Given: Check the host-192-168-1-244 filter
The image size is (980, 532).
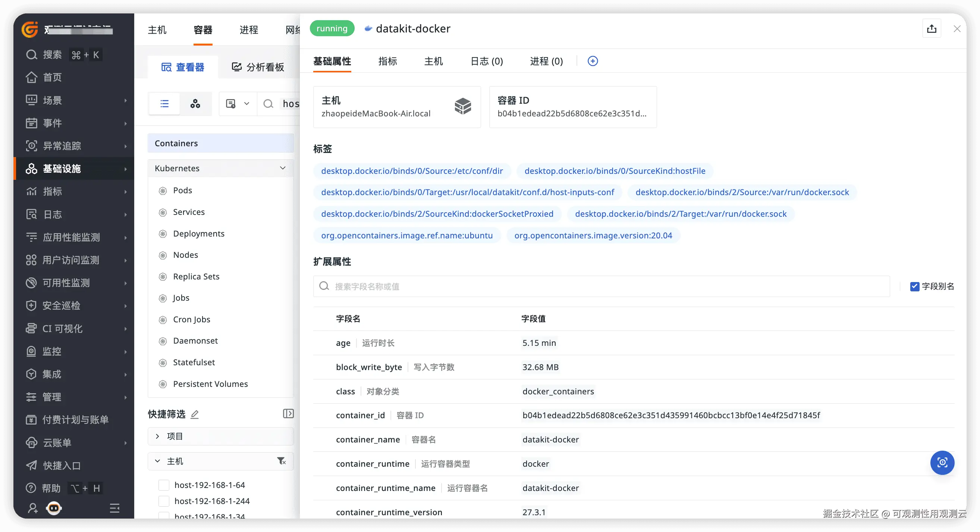Looking at the screenshot, I should (x=164, y=501).
